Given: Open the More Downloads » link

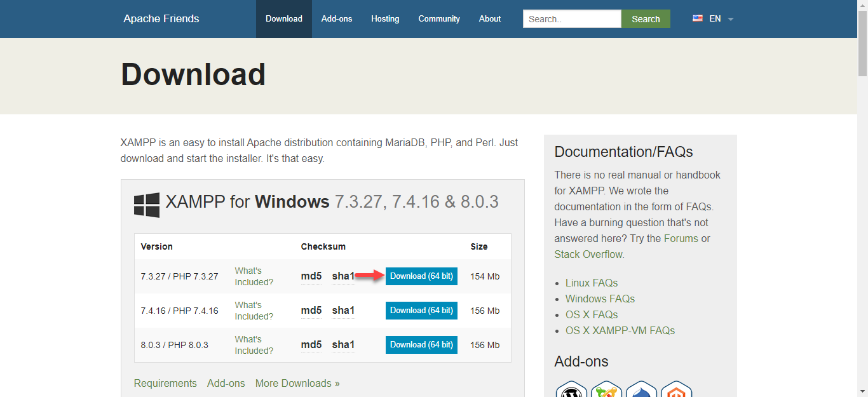Looking at the screenshot, I should (x=297, y=383).
